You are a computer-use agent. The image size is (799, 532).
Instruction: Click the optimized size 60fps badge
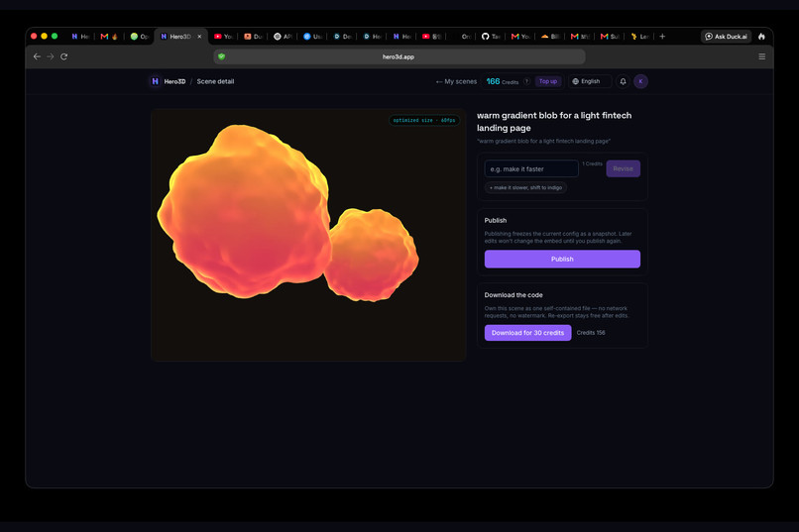424,121
